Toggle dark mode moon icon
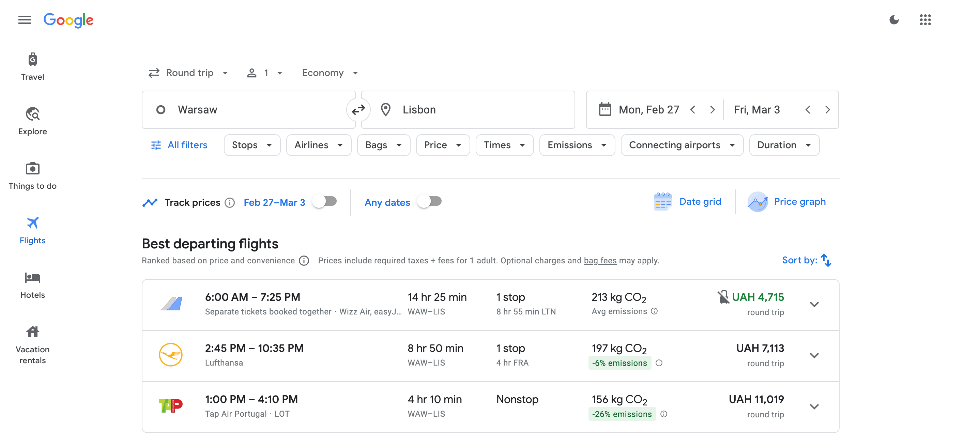 coord(894,20)
